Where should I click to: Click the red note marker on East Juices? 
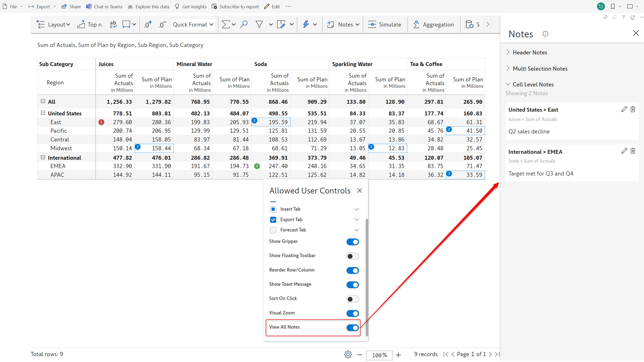[101, 122]
